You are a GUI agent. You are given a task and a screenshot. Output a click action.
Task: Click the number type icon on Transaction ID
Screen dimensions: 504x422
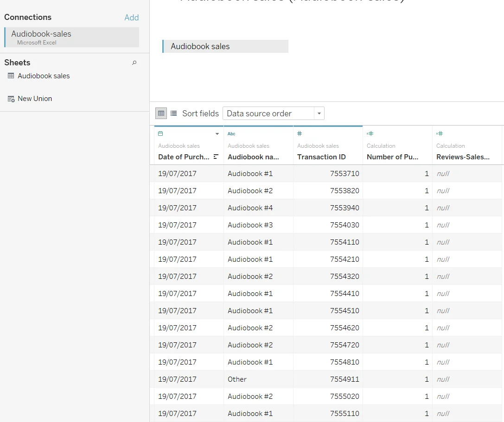point(300,133)
